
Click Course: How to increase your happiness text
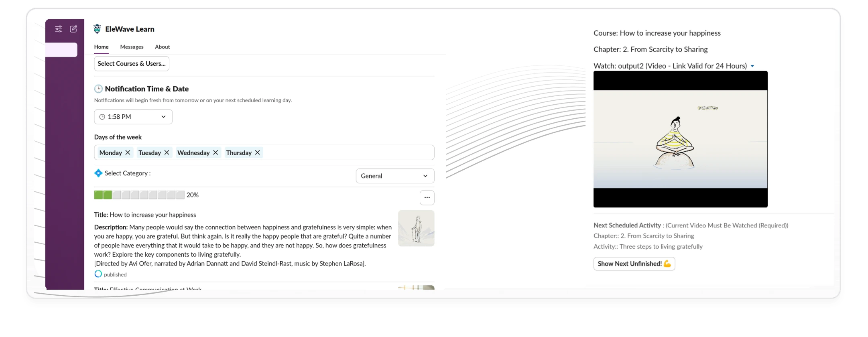(657, 33)
